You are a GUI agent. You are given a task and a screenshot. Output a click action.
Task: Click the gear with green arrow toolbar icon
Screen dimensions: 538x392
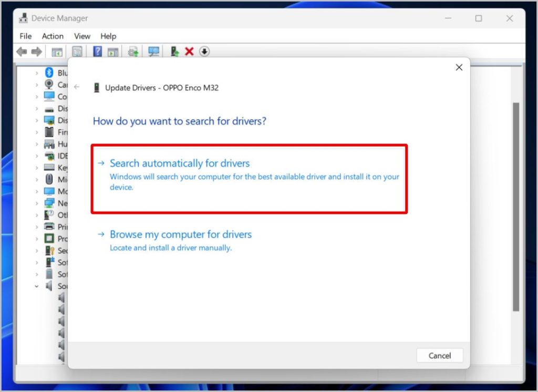133,52
